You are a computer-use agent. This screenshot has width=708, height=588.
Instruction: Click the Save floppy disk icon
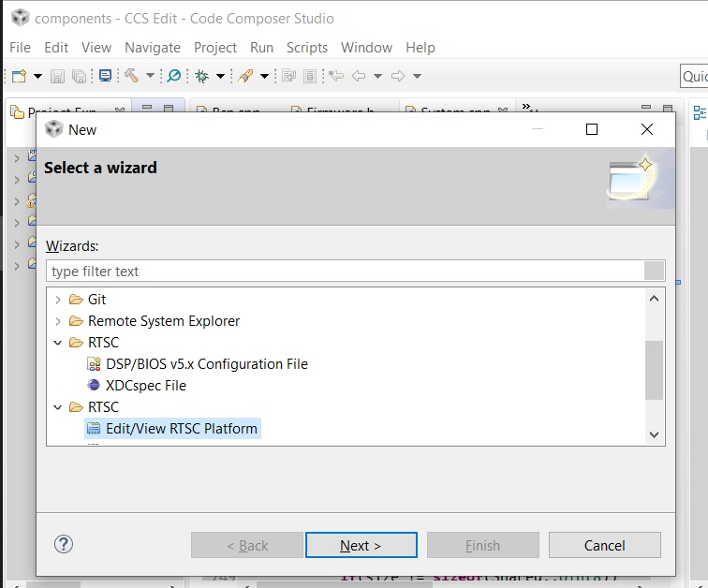pos(57,76)
